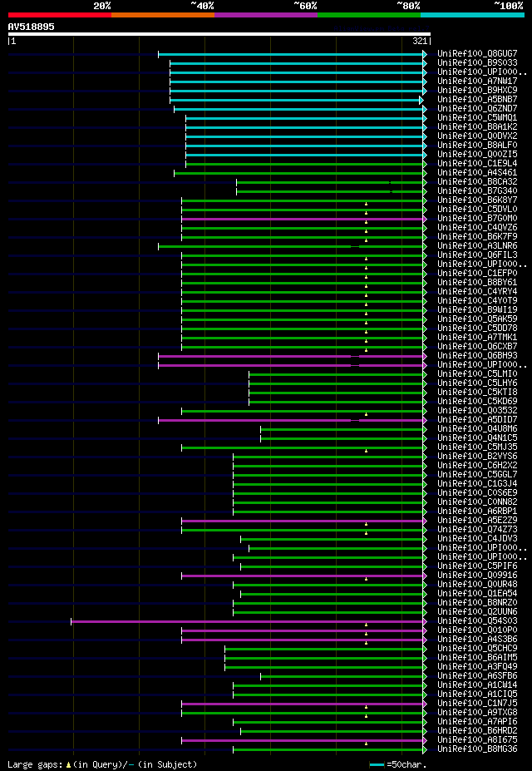Click the green alignment bar of A6SFB6

tap(342, 677)
